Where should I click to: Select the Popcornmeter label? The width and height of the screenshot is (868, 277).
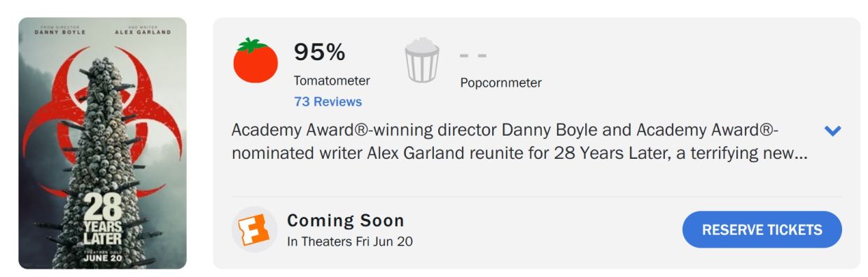click(x=500, y=83)
